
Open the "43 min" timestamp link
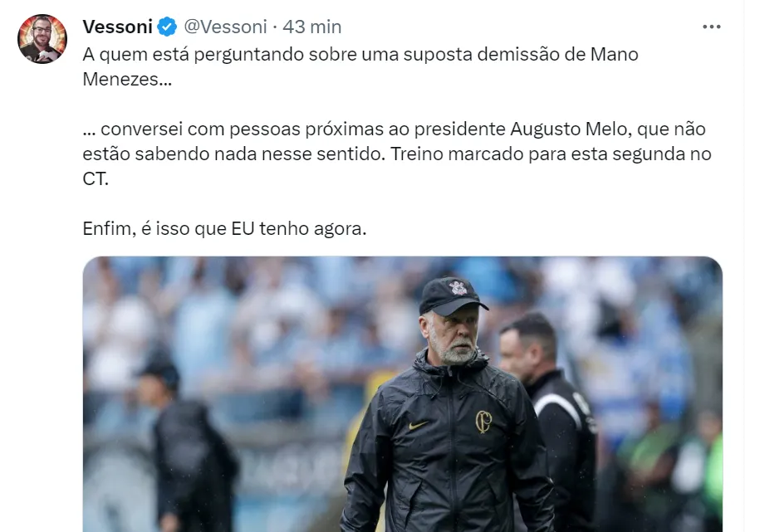(x=312, y=27)
